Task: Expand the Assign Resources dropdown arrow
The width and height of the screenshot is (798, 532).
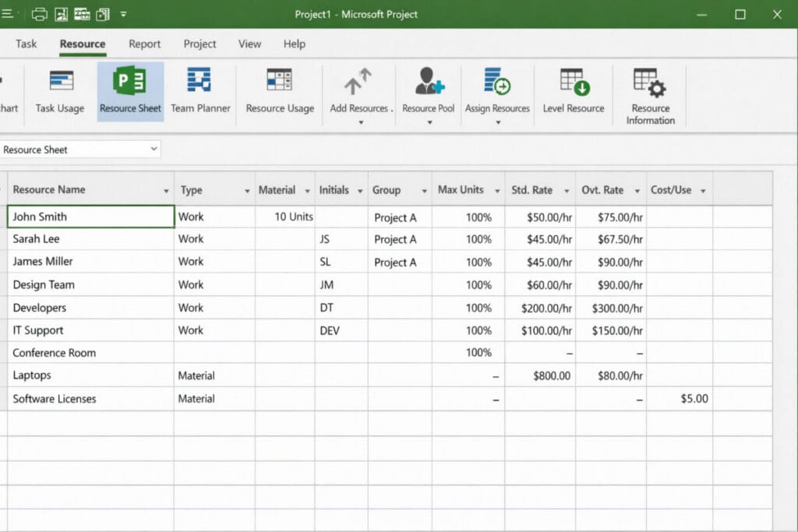Action: tap(498, 122)
